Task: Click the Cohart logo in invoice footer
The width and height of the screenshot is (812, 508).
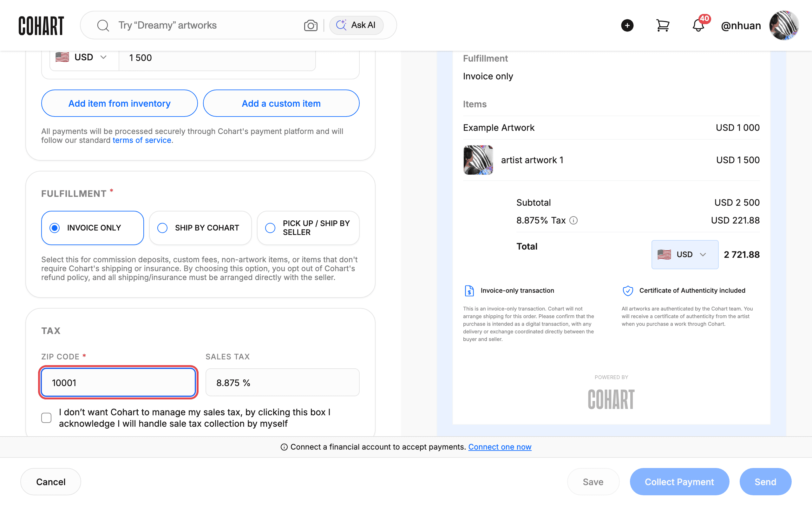Action: click(611, 399)
